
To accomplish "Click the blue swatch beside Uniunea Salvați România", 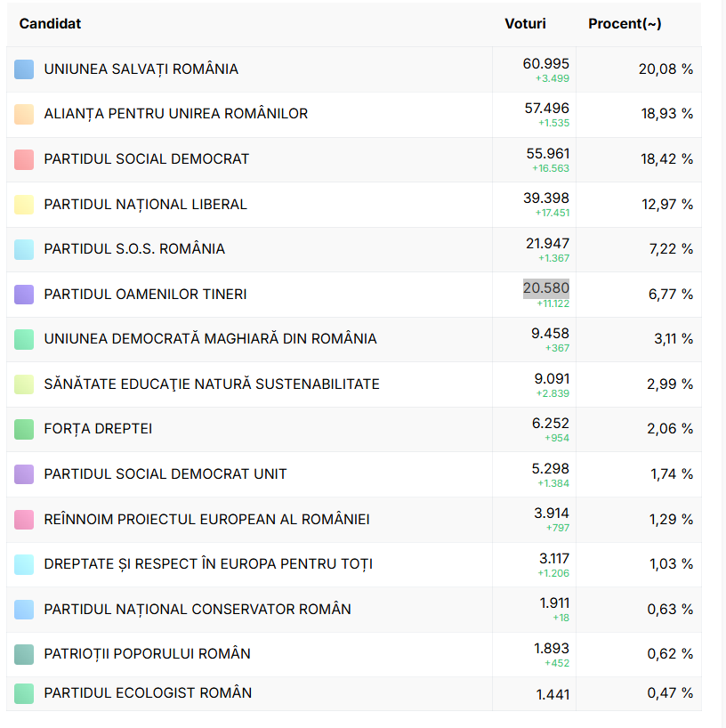I will [x=24, y=69].
